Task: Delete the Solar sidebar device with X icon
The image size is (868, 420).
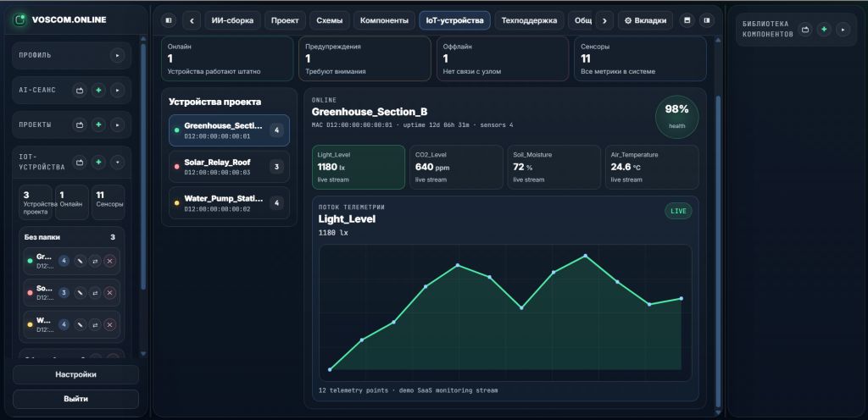Action: [x=109, y=293]
